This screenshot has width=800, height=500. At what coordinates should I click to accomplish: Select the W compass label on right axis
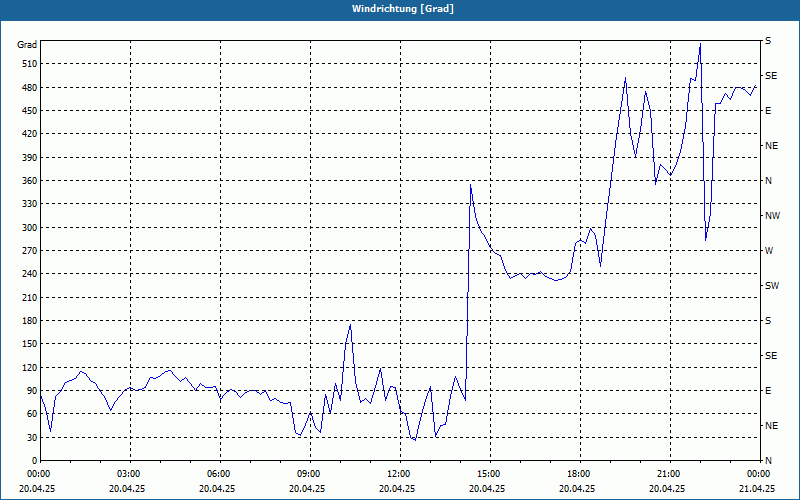769,251
